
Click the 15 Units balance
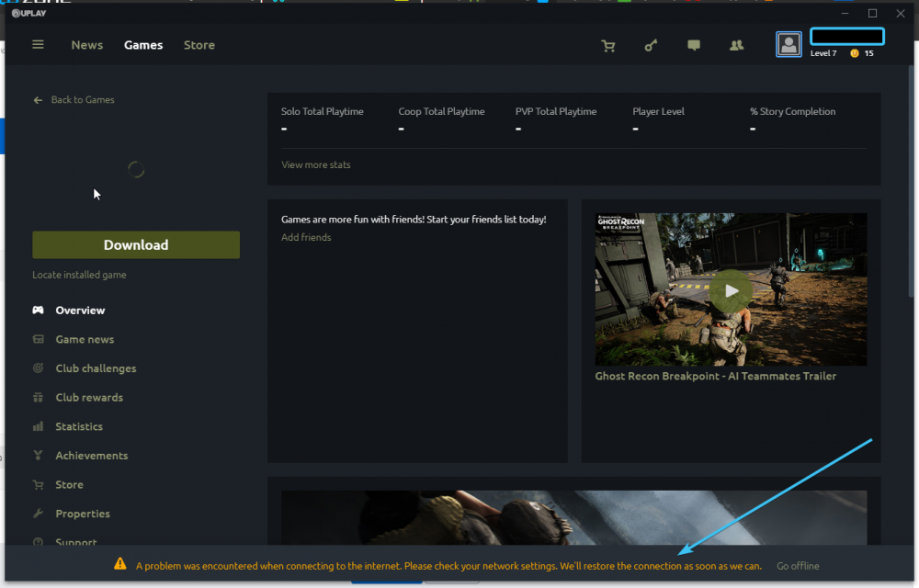868,53
